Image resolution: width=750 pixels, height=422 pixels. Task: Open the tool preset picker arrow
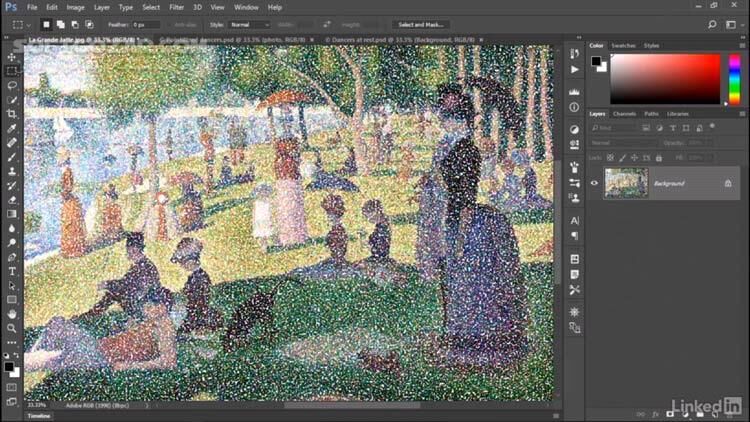pyautogui.click(x=29, y=25)
